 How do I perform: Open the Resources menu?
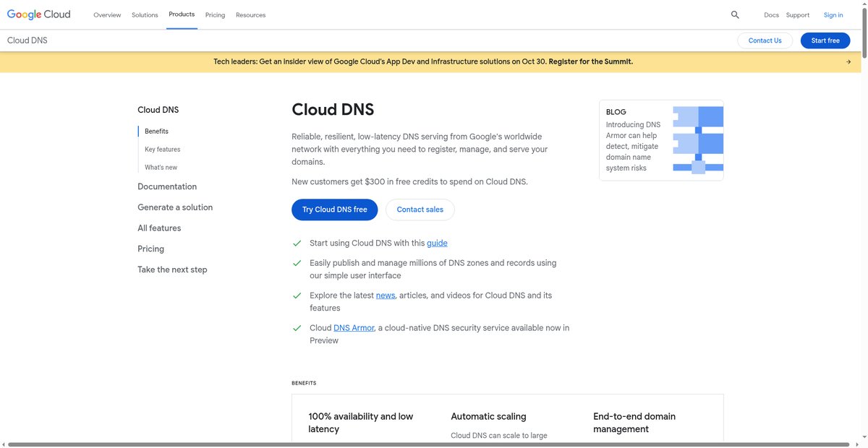point(250,14)
